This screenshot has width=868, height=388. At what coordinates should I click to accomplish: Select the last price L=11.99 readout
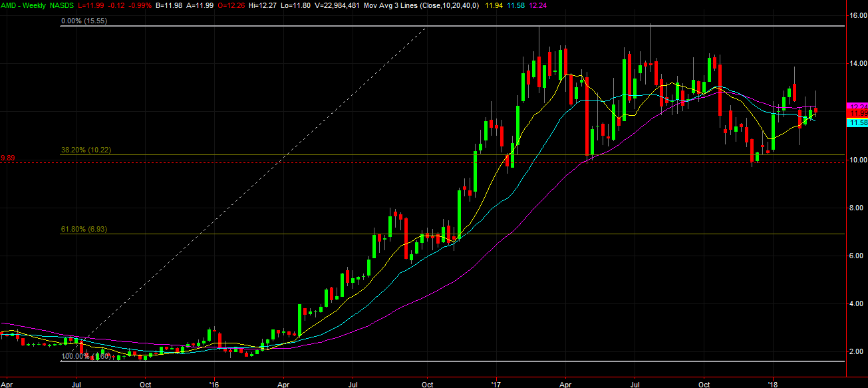click(x=92, y=5)
